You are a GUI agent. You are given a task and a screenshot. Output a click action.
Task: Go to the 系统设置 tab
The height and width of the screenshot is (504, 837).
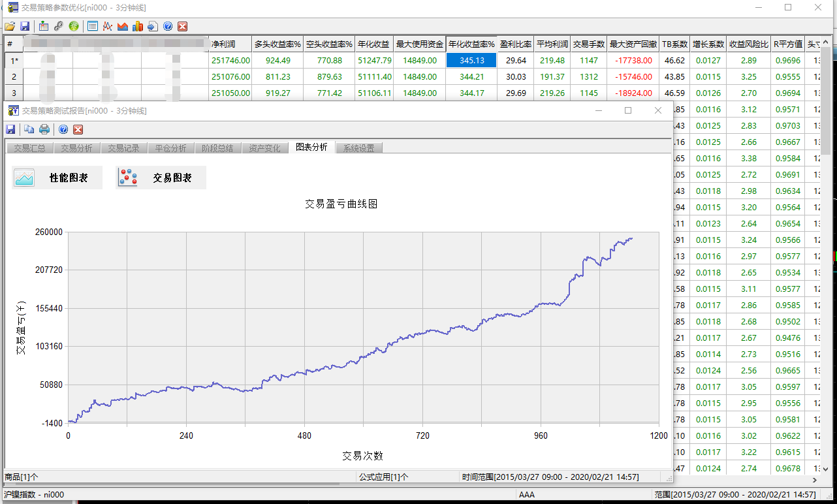(358, 148)
